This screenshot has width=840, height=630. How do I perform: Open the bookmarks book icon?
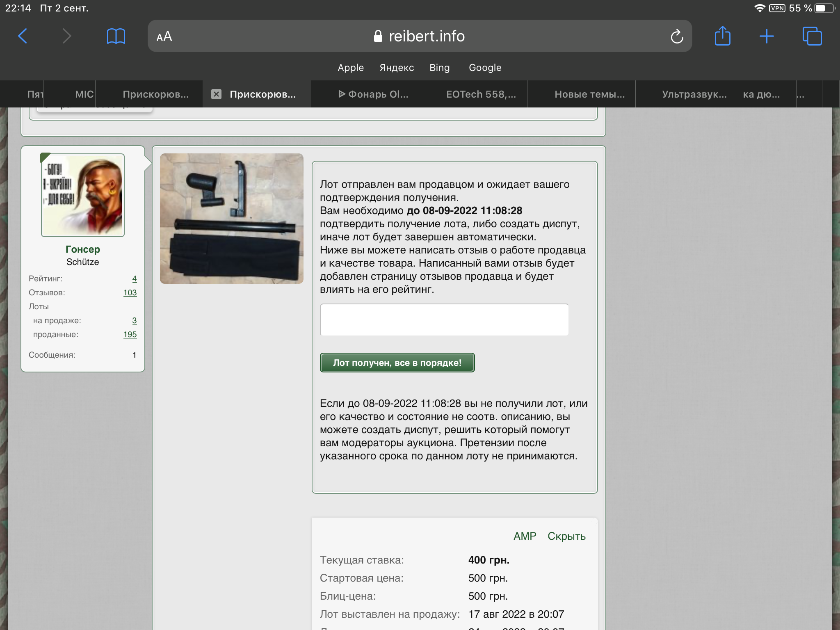116,36
